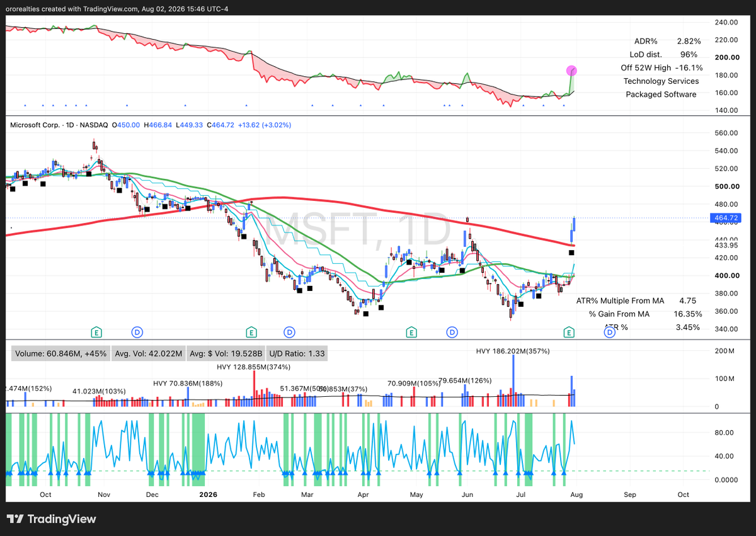Image resolution: width=756 pixels, height=536 pixels.
Task: Click the Off 52W High -16.1% reading
Action: pos(661,67)
